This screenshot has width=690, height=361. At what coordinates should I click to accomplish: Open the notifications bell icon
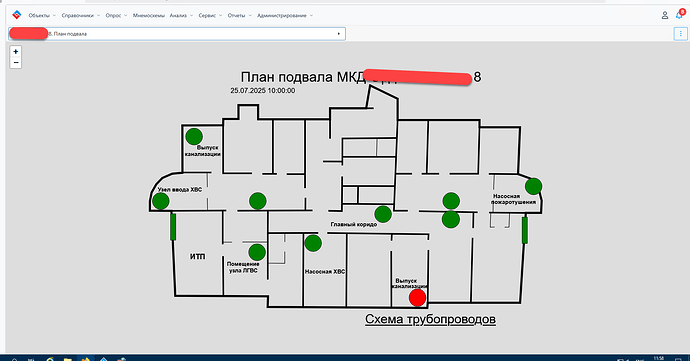[680, 15]
